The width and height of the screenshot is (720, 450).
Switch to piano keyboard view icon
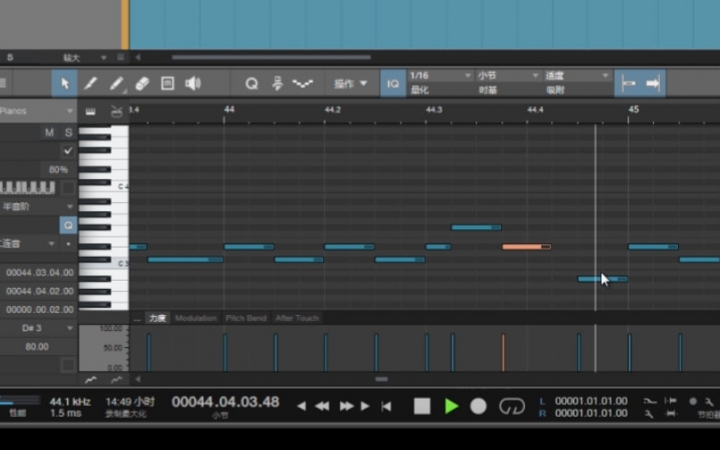[x=91, y=110]
